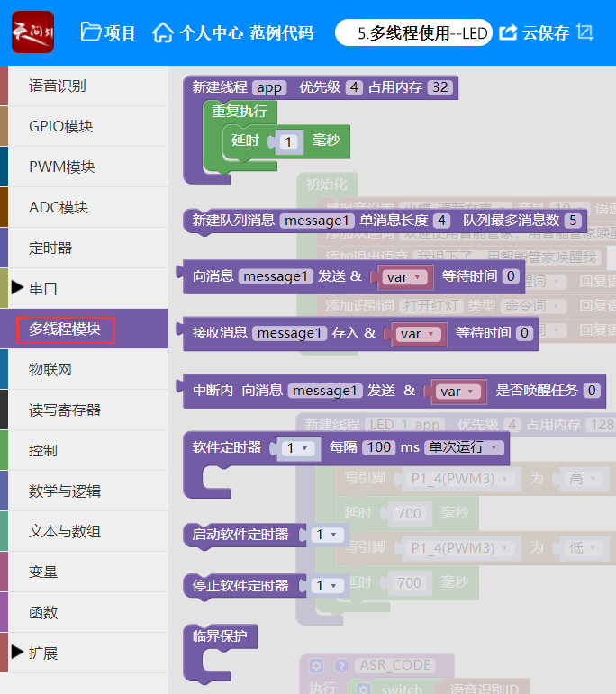Image resolution: width=616 pixels, height=694 pixels.
Task: Open 单次运行 mode dropdown
Action: pos(463,447)
